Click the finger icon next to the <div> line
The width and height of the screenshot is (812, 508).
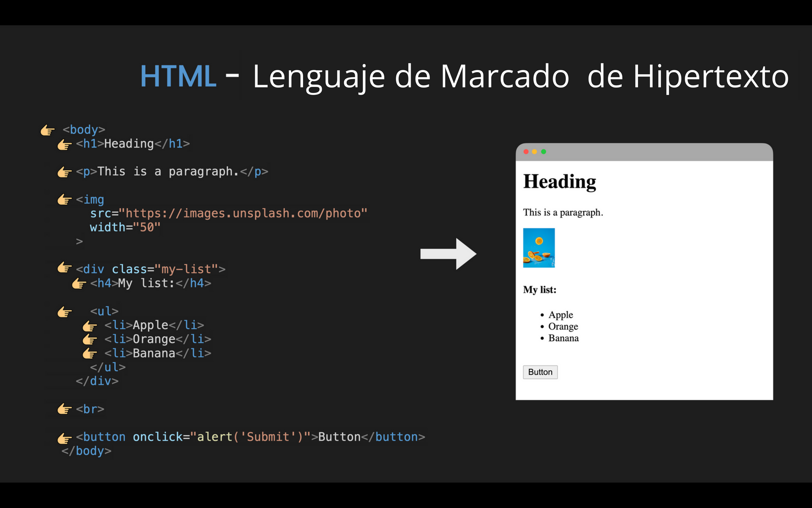click(x=65, y=269)
